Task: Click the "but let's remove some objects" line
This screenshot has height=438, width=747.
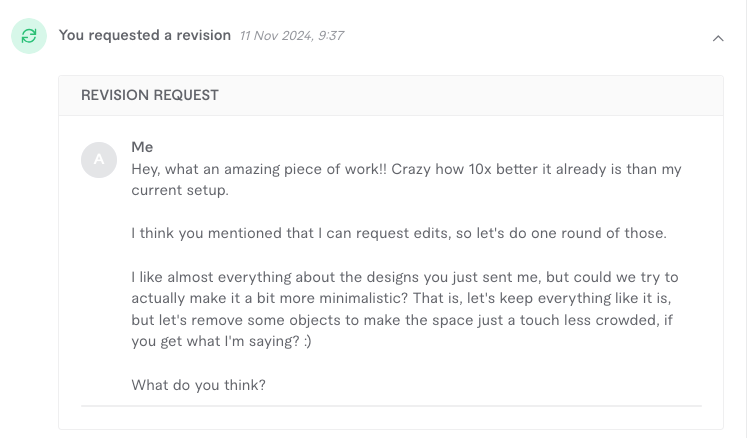Action: 402,320
